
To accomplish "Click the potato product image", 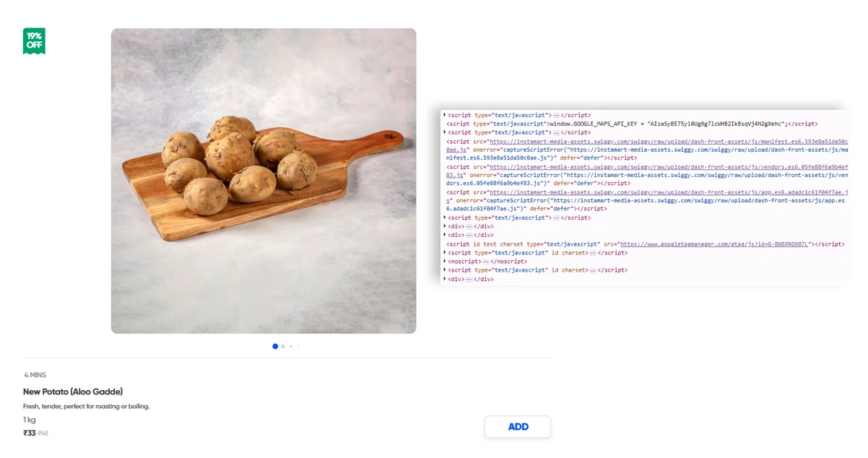I will (264, 181).
